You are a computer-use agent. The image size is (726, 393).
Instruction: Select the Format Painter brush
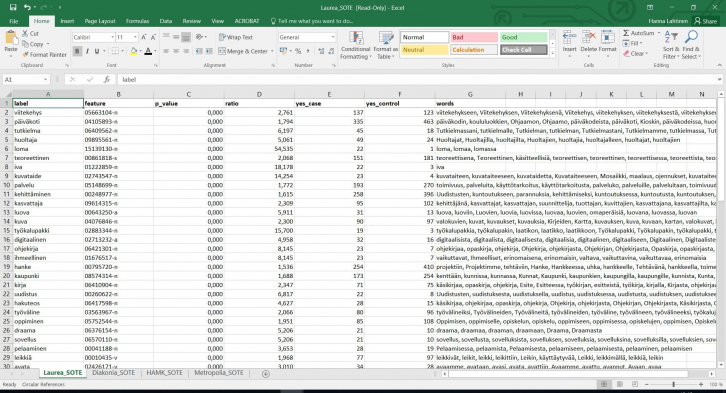click(x=25, y=55)
